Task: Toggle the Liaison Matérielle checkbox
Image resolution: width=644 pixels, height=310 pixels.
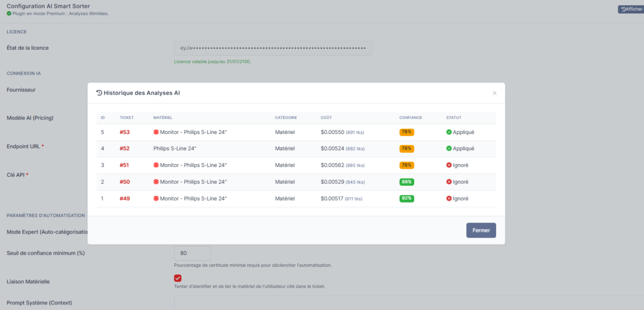Action: click(178, 278)
